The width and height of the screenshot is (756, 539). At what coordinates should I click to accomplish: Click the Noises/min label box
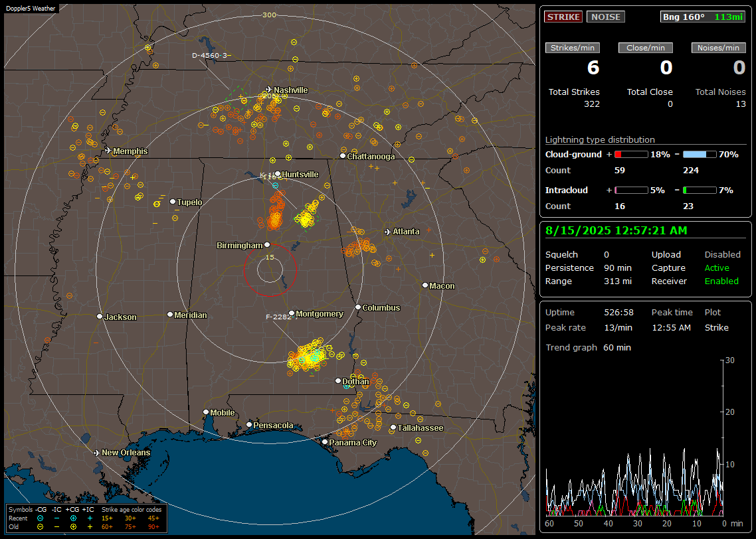[x=718, y=48]
